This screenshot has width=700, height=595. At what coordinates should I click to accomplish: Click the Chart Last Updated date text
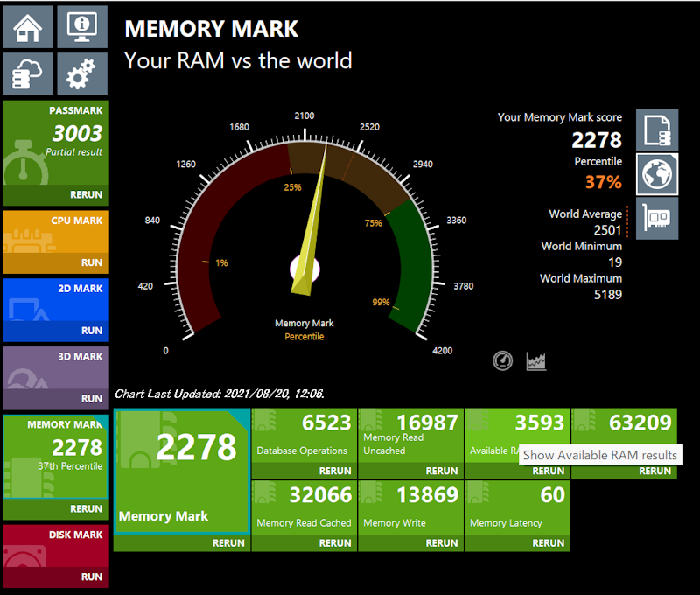coord(220,394)
